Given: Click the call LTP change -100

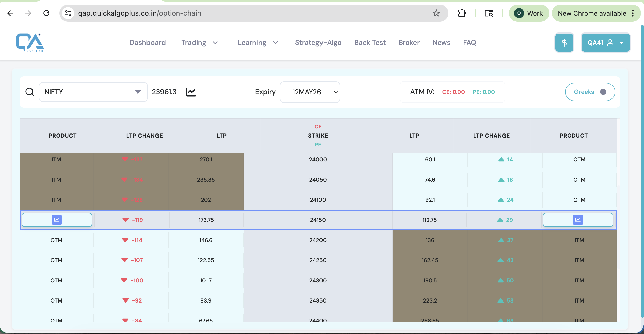Looking at the screenshot, I should (x=132, y=280).
